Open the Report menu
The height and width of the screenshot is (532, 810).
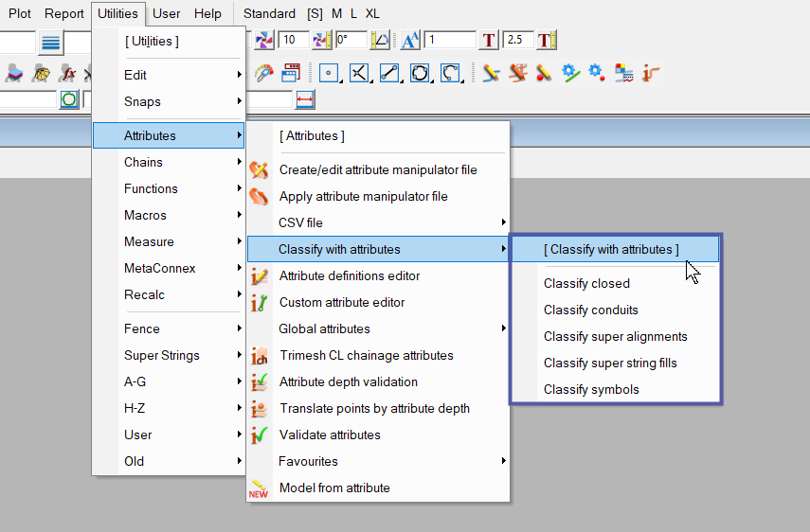click(x=64, y=13)
